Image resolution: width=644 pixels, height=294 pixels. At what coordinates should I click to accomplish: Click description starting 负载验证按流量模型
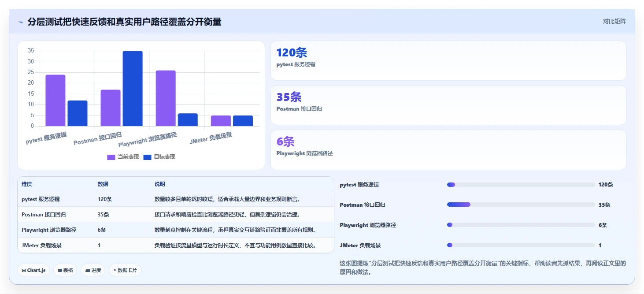click(x=235, y=246)
